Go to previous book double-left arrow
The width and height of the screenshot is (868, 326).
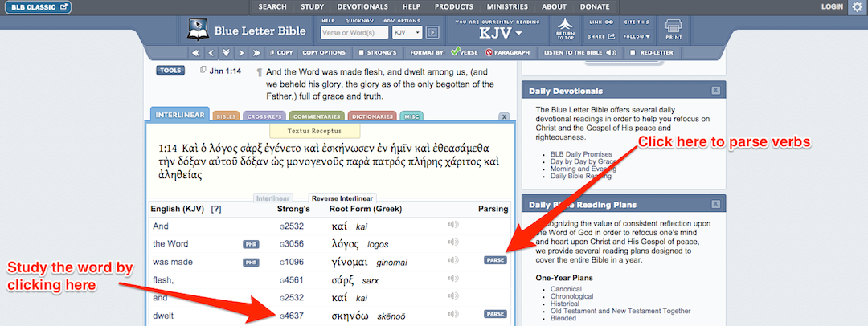click(195, 52)
